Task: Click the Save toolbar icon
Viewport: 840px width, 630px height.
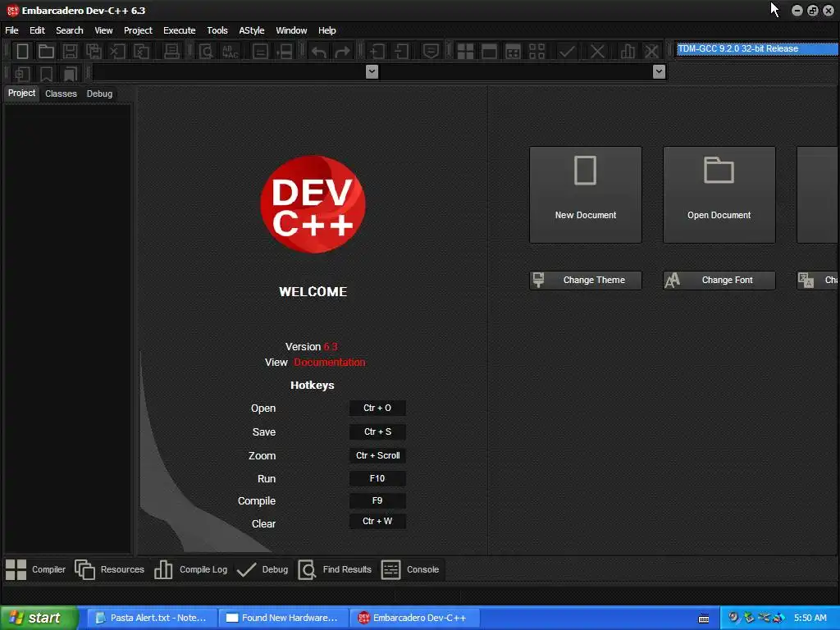Action: (70, 52)
